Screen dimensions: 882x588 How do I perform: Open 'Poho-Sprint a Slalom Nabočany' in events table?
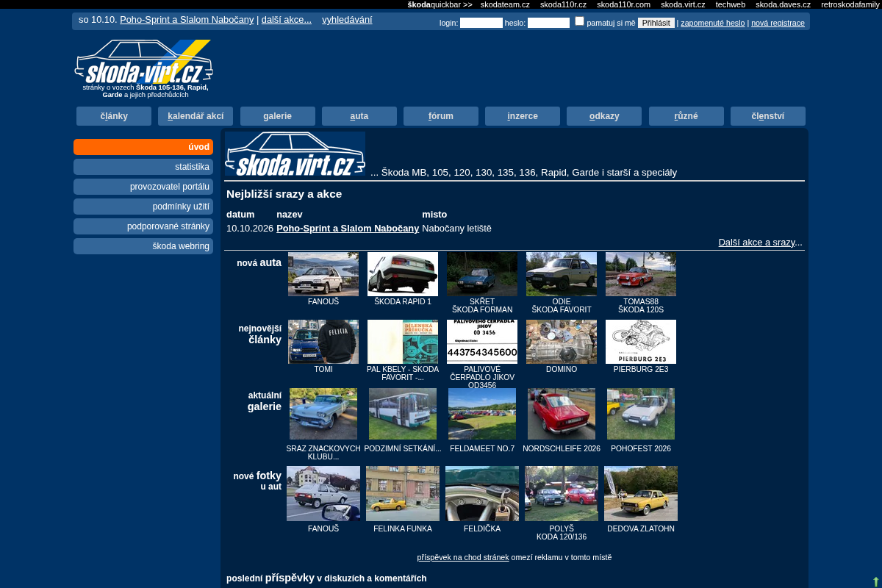tap(348, 229)
